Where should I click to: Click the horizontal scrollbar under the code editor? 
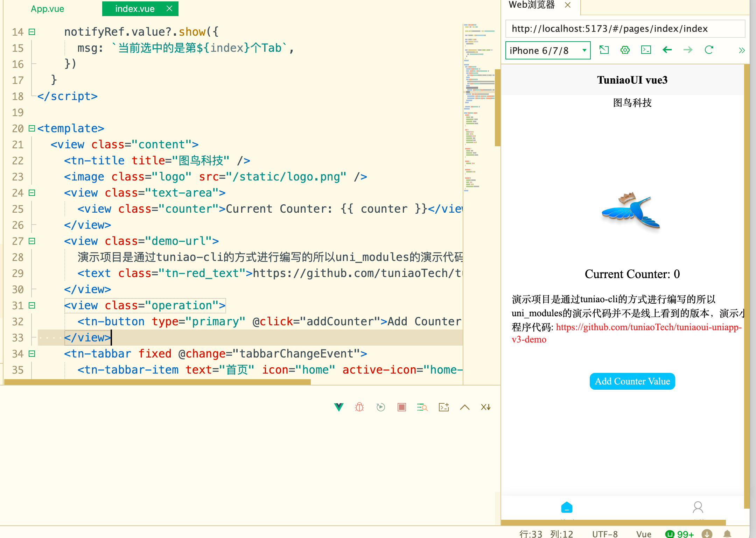tap(157, 382)
